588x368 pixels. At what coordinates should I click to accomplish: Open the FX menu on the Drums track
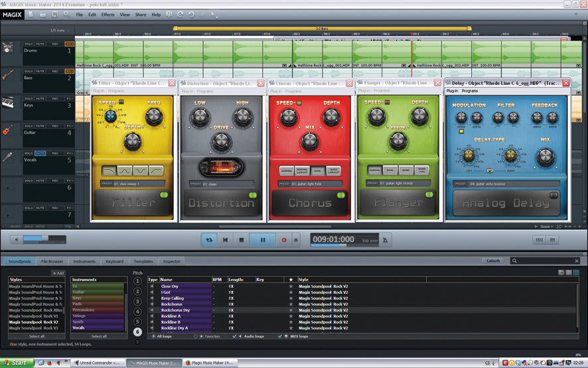70,44
